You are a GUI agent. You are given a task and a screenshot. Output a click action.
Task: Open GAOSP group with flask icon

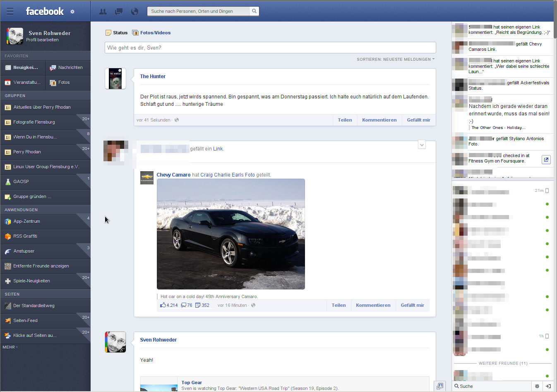coord(46,182)
